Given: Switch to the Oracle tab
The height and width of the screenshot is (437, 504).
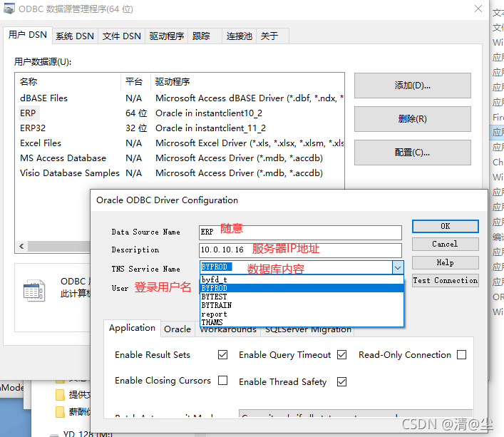Looking at the screenshot, I should click(x=178, y=329).
